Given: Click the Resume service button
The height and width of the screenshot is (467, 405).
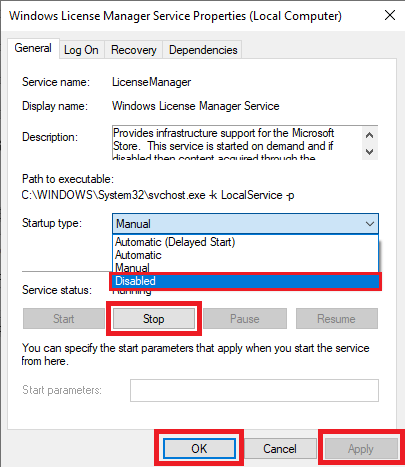Looking at the screenshot, I should pyautogui.click(x=337, y=319).
